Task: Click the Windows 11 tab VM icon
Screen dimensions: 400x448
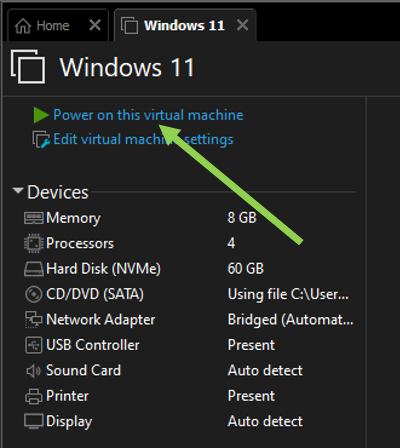Action: tap(129, 25)
